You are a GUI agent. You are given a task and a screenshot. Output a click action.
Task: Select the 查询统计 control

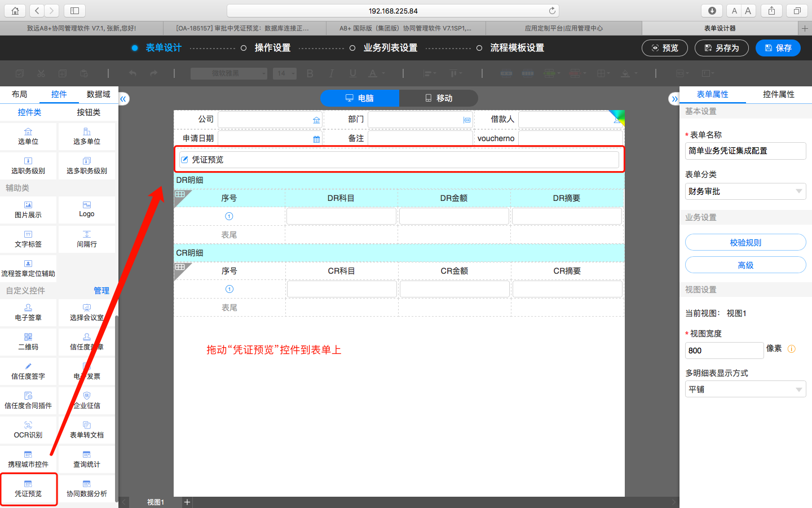[x=86, y=459]
